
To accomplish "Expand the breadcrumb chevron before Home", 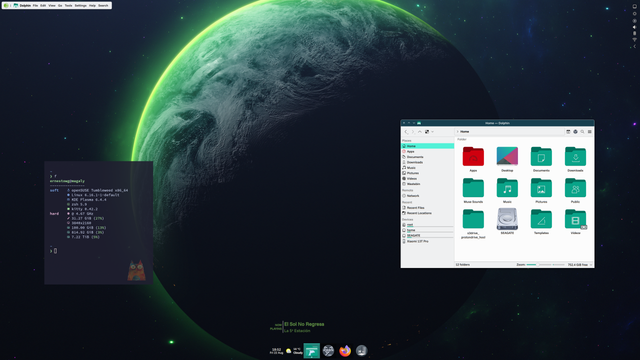I will click(x=458, y=132).
